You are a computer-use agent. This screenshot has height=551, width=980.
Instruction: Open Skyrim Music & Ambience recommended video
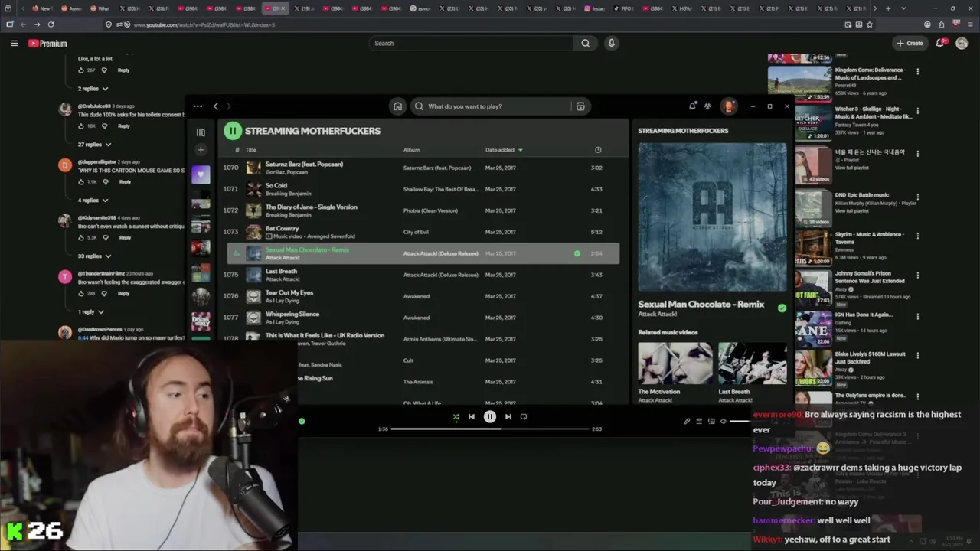[854, 246]
